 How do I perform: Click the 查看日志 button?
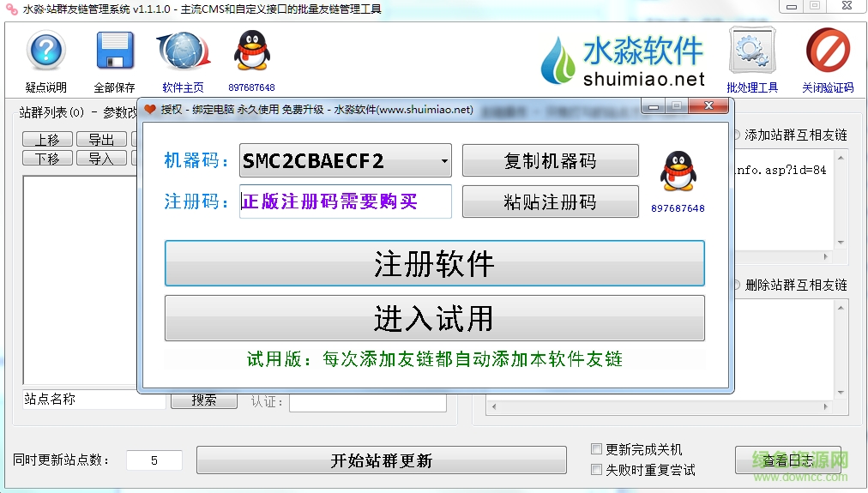click(x=788, y=460)
